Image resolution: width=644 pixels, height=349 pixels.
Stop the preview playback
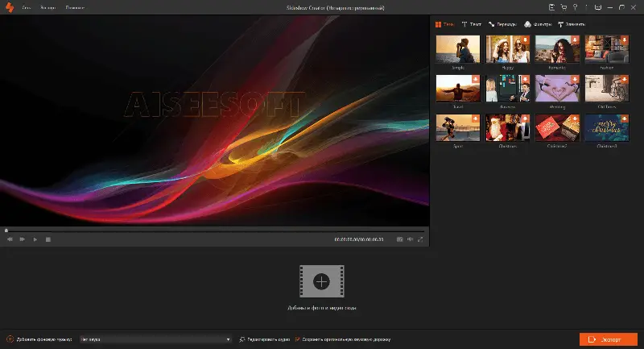coord(48,239)
